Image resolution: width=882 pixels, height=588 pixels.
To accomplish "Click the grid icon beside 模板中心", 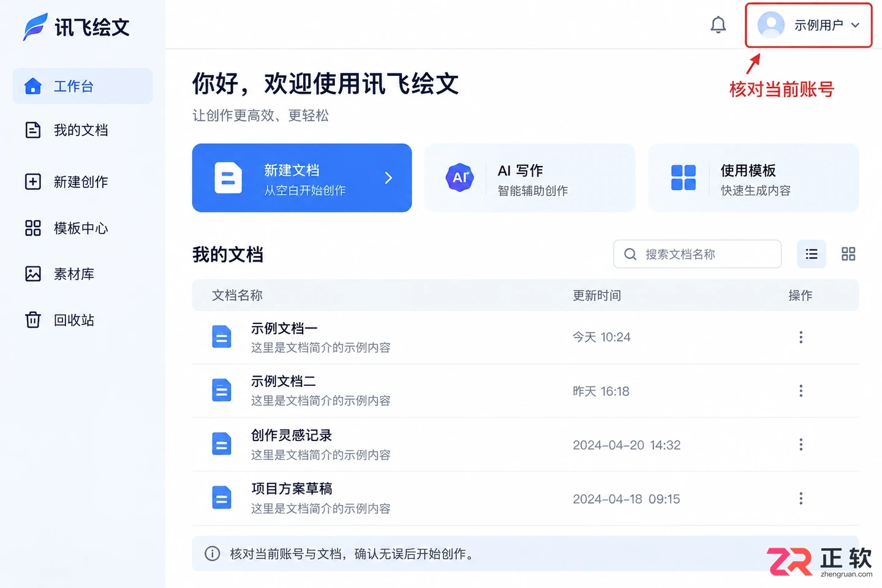I will [x=33, y=228].
